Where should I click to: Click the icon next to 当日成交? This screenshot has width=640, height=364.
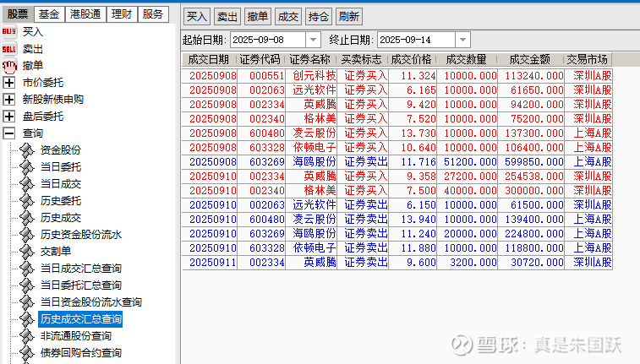tap(27, 184)
